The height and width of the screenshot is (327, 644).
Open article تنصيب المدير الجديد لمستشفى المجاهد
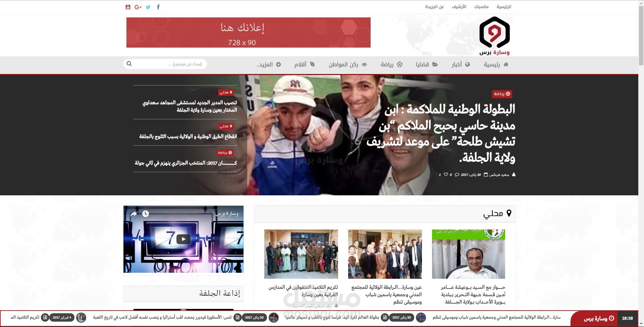coord(190,106)
